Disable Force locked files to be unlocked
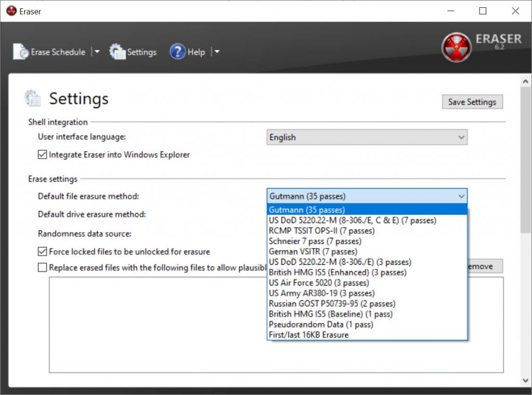Screen dimensions: 532x395 (x=43, y=252)
